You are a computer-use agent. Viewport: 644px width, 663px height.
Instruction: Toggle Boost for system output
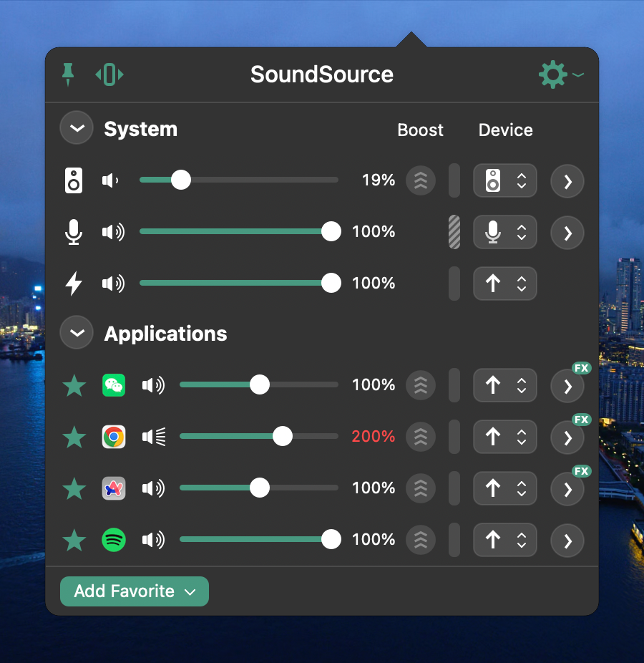(421, 181)
